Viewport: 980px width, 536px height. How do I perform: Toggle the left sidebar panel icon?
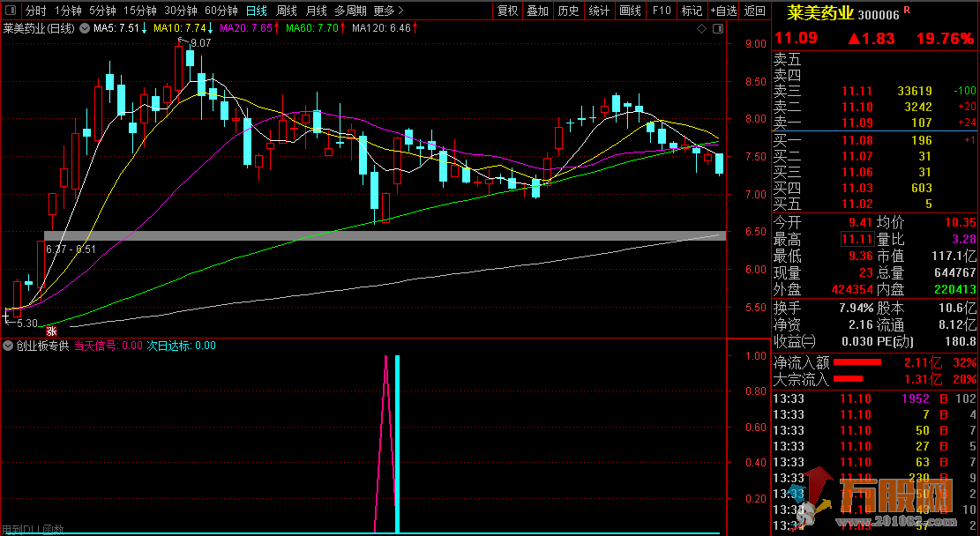(11, 11)
